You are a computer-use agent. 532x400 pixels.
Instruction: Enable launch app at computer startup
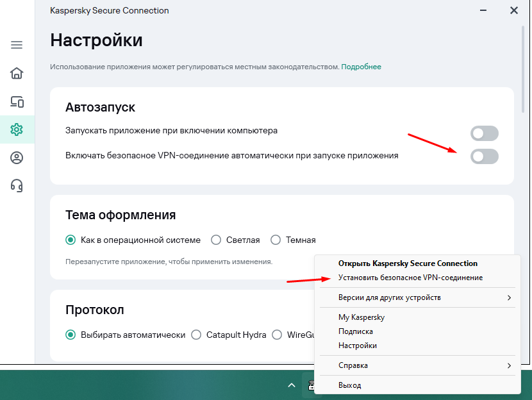[484, 133]
